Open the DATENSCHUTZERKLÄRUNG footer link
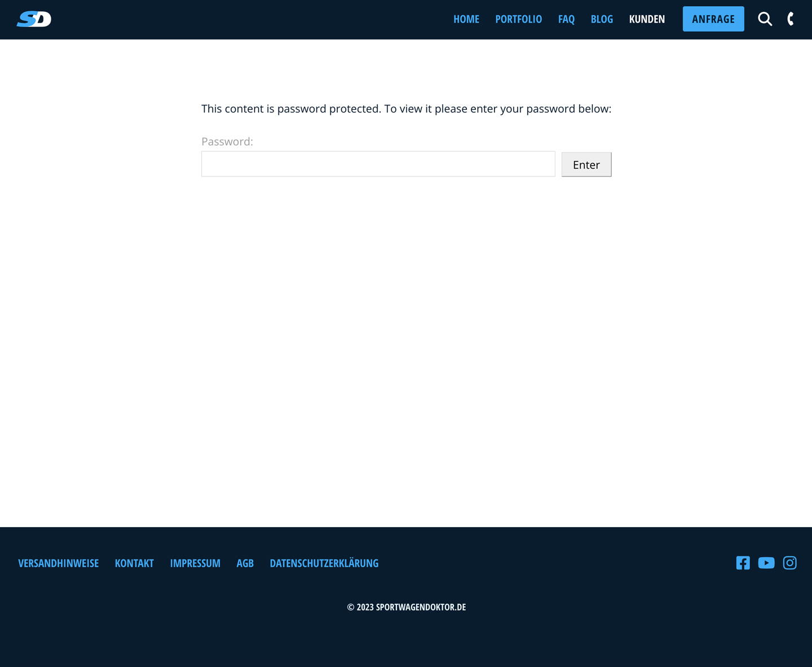The width and height of the screenshot is (812, 667). [324, 563]
